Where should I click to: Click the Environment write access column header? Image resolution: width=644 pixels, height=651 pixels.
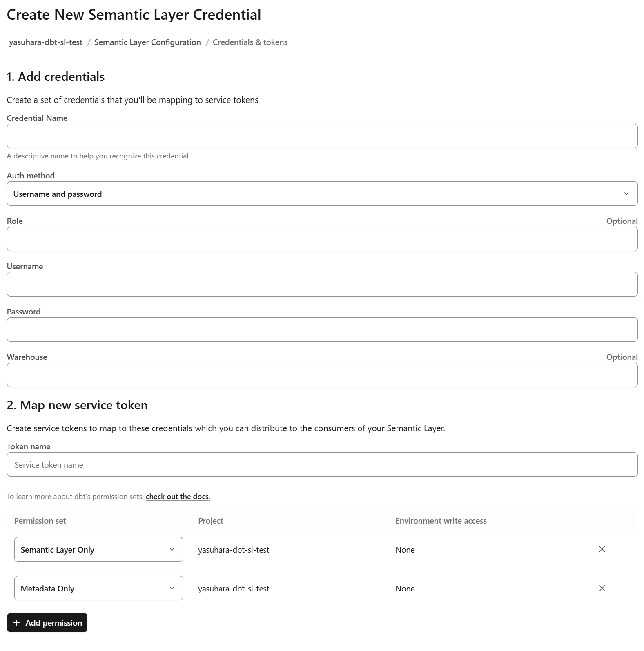pyautogui.click(x=441, y=521)
